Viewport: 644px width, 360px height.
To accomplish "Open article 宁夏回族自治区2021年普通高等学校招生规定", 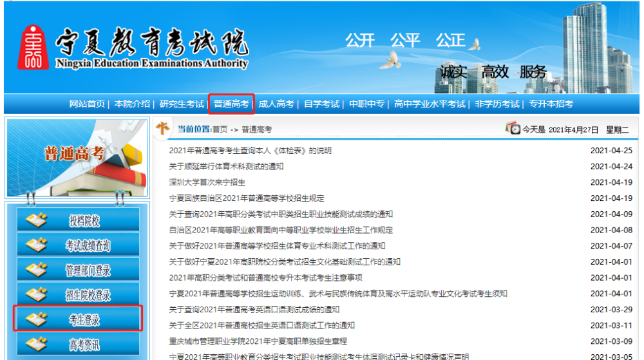I will pos(247,198).
